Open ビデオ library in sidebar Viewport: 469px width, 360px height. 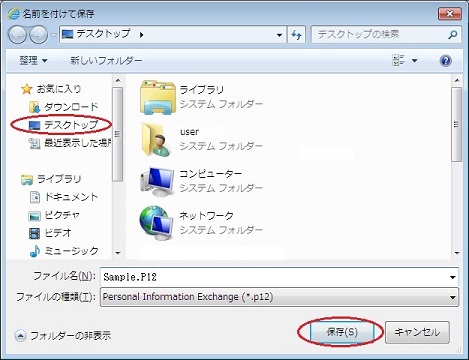pos(58,233)
